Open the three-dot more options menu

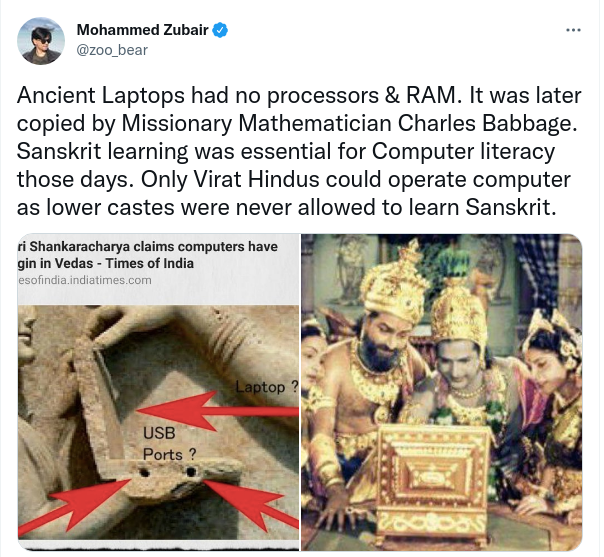coord(573,30)
